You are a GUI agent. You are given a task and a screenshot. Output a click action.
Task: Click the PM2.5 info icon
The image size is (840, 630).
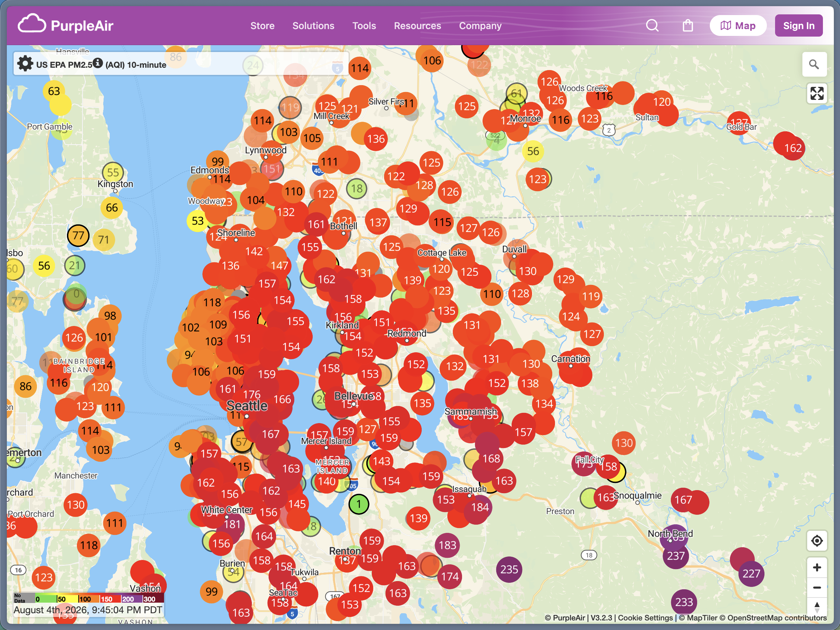[x=98, y=63]
